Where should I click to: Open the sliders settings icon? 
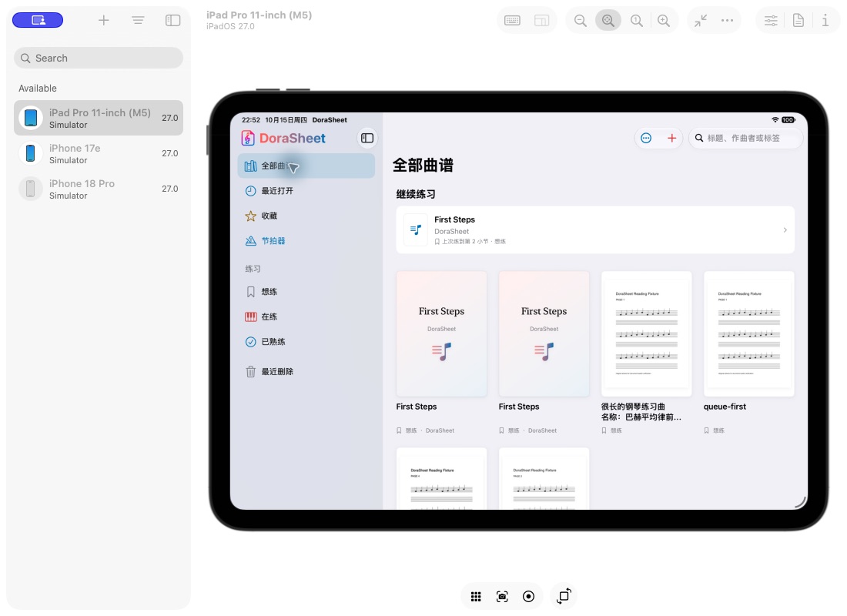coord(771,21)
